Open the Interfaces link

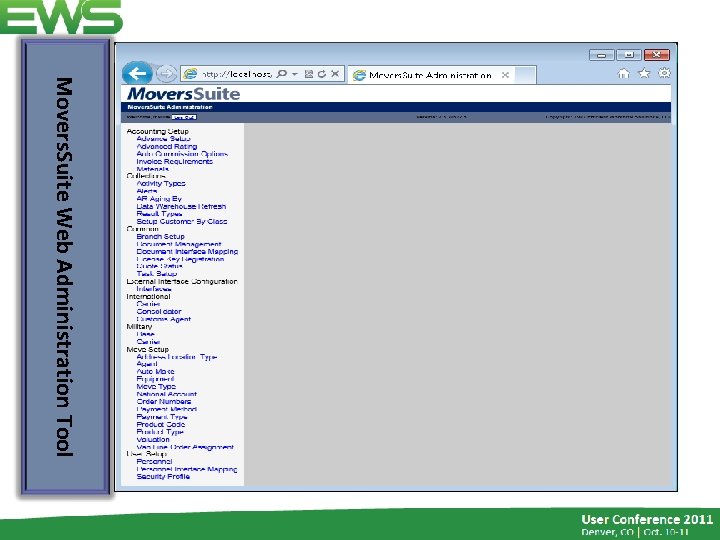[x=154, y=289]
